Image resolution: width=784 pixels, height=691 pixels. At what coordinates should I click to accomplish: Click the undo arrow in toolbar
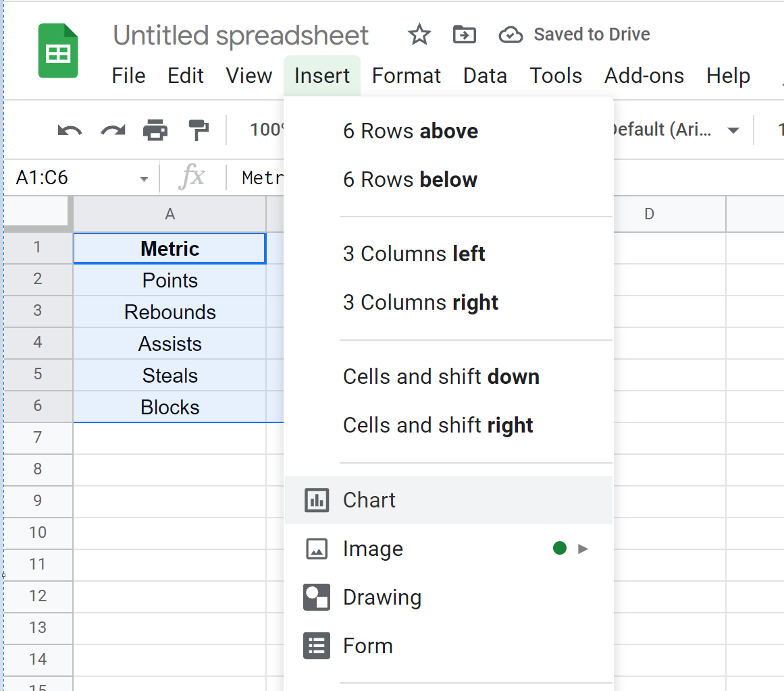70,130
